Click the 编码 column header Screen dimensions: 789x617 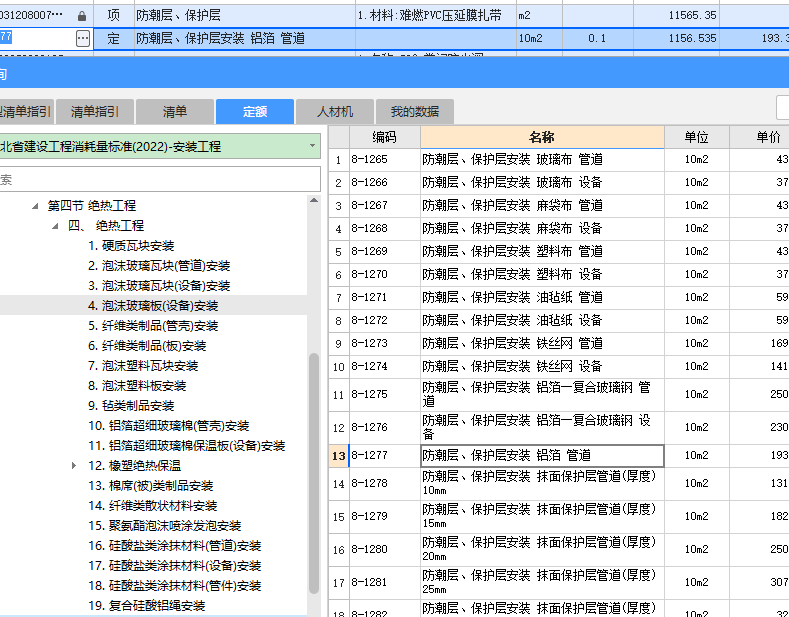[x=384, y=137]
